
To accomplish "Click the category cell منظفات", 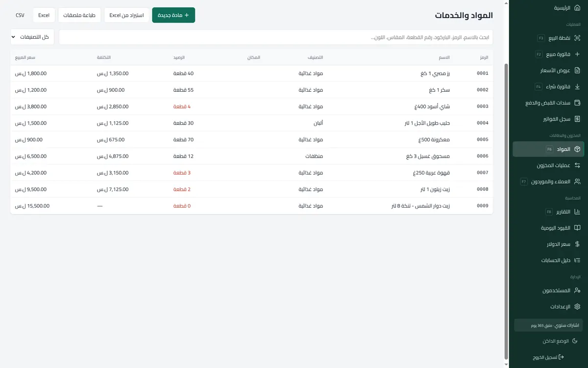I will pos(313,157).
